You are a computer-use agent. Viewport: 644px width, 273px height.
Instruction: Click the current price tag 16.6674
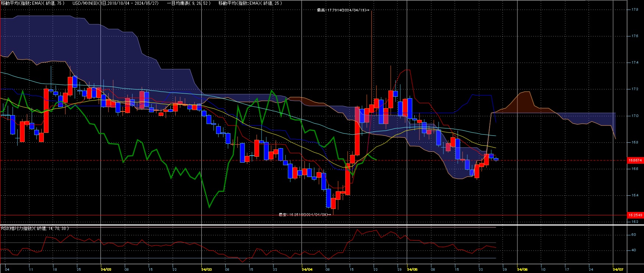(635, 160)
